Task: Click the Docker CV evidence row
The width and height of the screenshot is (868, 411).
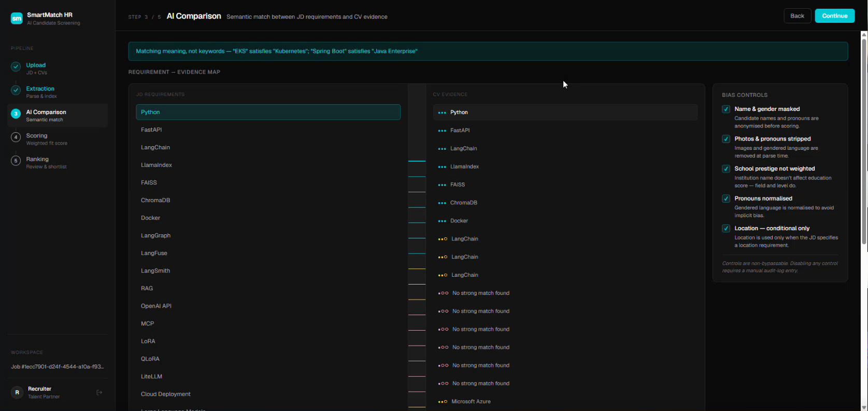Action: pos(565,221)
